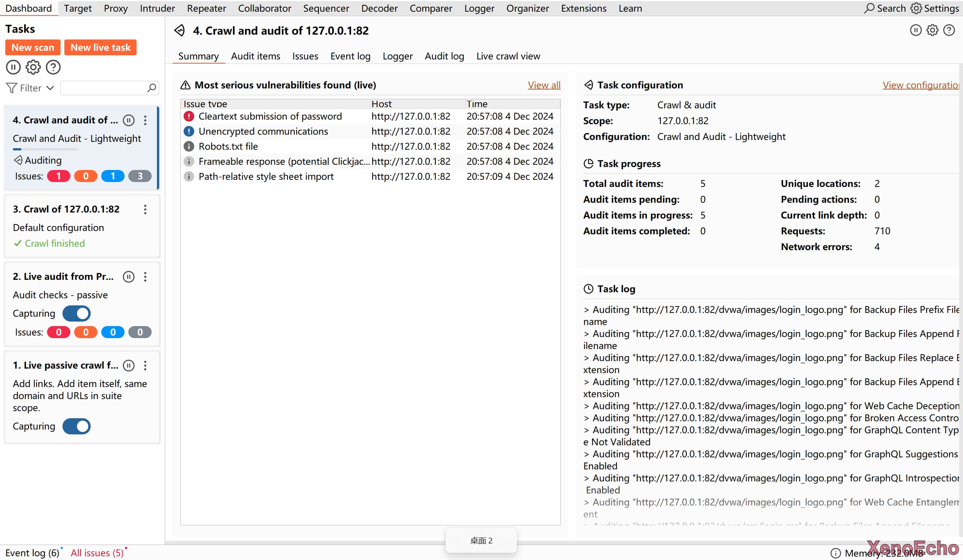Image resolution: width=963 pixels, height=560 pixels.
Task: Open the Intruder menu tab
Action: (x=157, y=8)
